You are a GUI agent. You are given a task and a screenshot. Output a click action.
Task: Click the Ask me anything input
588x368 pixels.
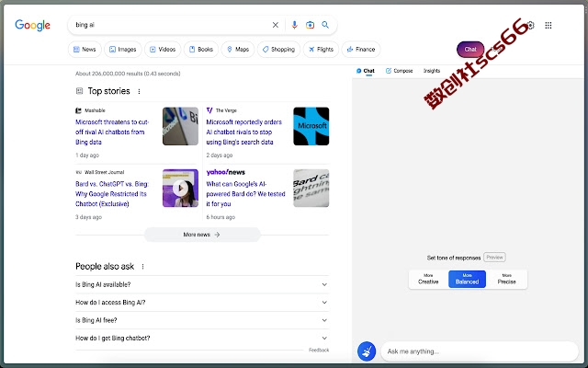(480, 351)
